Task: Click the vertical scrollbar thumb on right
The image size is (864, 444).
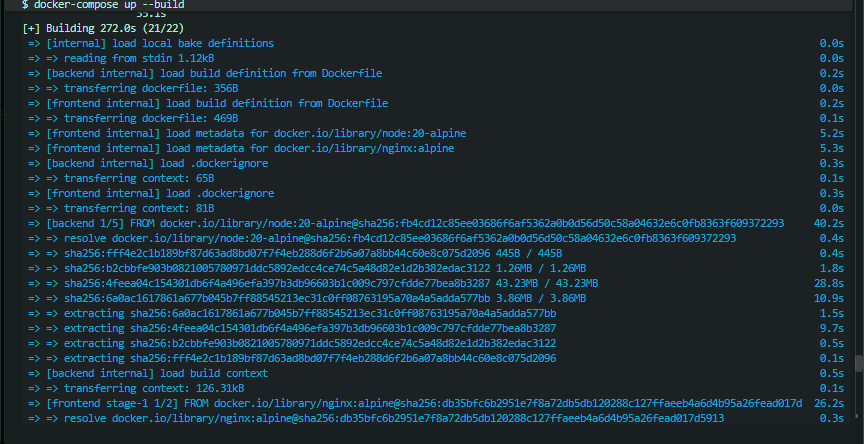Action: [x=858, y=364]
